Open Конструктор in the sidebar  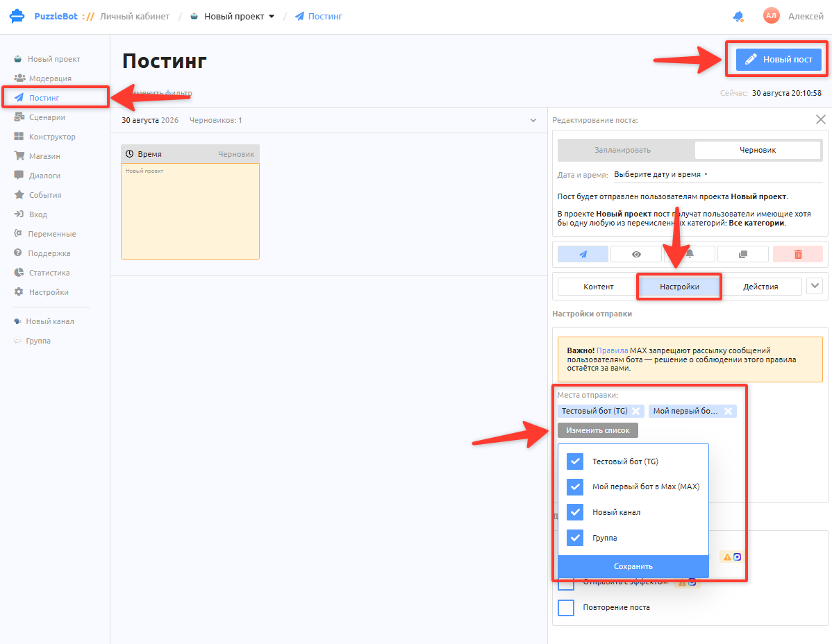[x=52, y=136]
